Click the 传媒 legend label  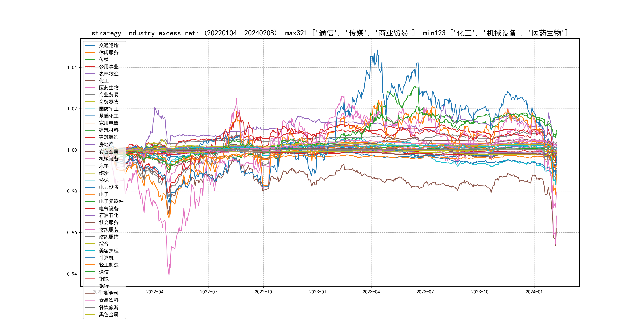point(104,59)
